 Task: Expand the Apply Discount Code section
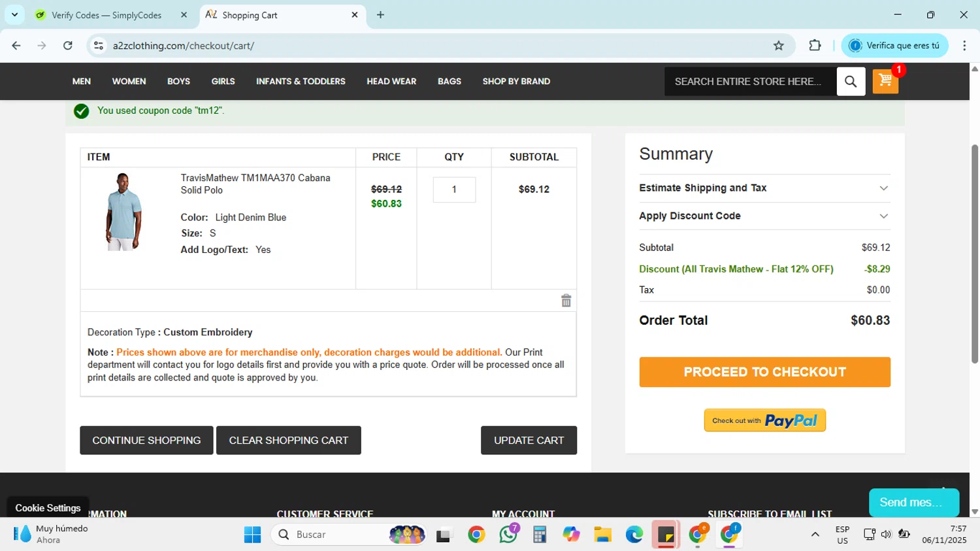click(x=764, y=216)
